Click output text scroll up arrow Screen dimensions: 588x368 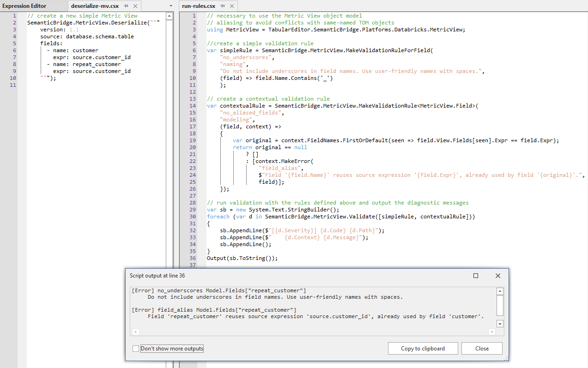[x=500, y=291]
